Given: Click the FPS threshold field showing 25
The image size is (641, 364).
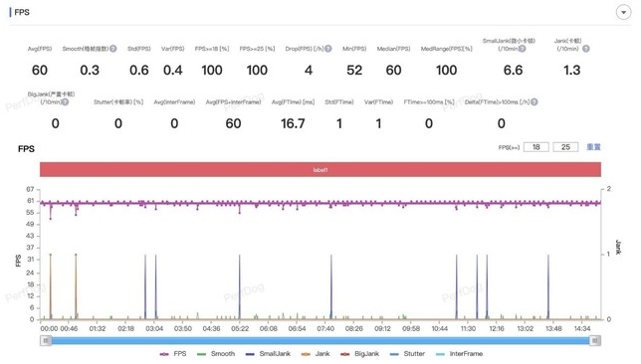Looking at the screenshot, I should click(x=565, y=147).
